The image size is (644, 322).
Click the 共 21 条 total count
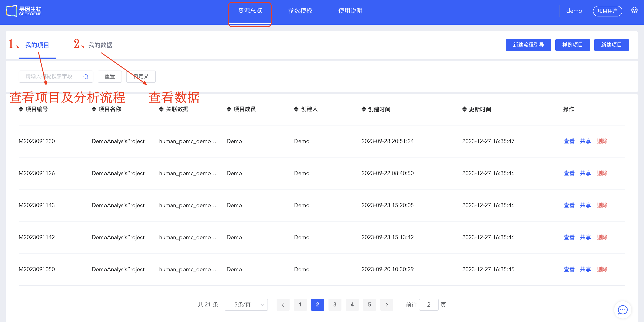point(208,304)
